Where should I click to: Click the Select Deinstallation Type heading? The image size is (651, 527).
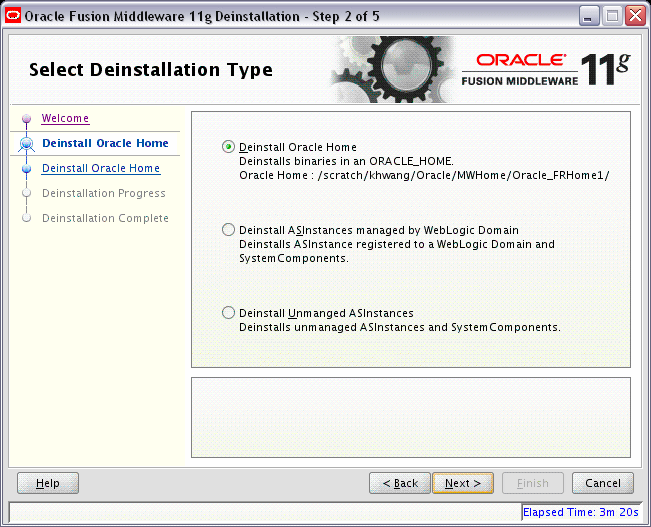click(151, 69)
